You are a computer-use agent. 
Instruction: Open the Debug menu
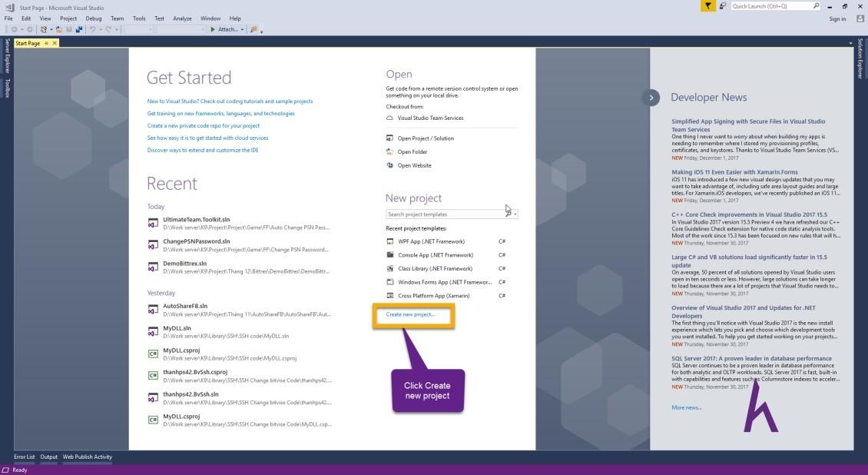point(94,18)
